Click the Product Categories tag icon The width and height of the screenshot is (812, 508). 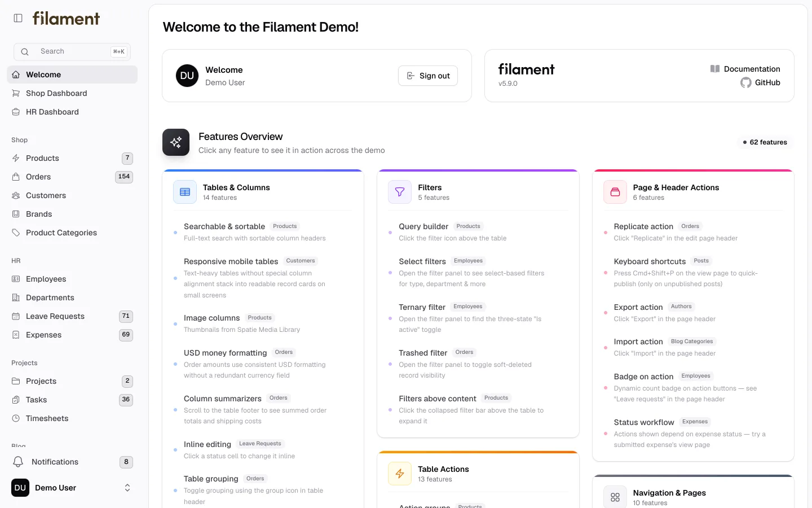(x=16, y=233)
